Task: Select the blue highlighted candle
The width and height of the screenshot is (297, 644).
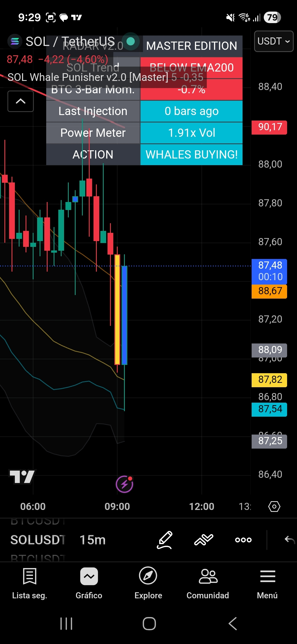Action: pos(124,315)
